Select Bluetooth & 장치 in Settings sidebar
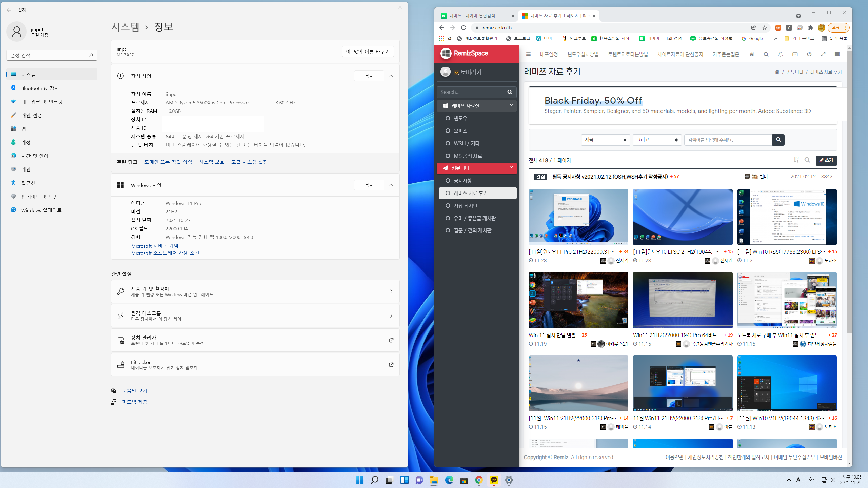868x488 pixels. [x=52, y=88]
